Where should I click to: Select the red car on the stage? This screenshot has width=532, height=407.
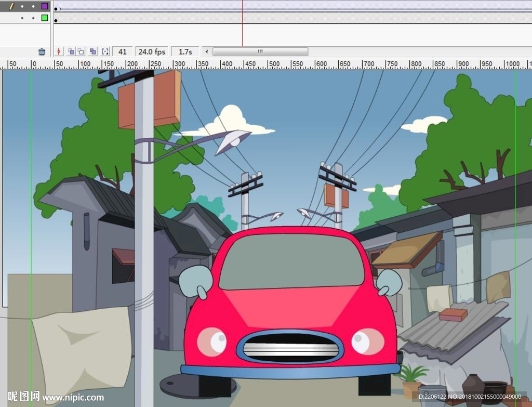[291, 312]
